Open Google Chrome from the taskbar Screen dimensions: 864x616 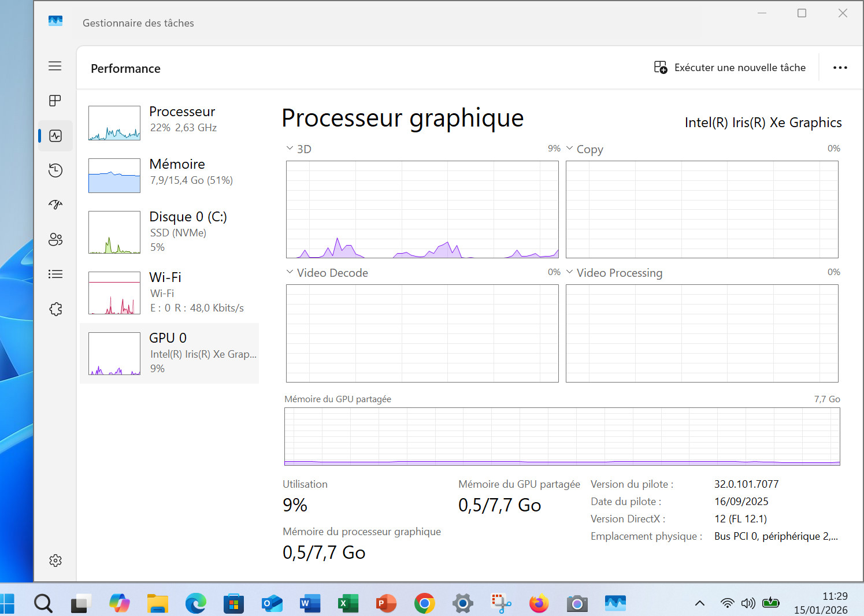(x=425, y=604)
